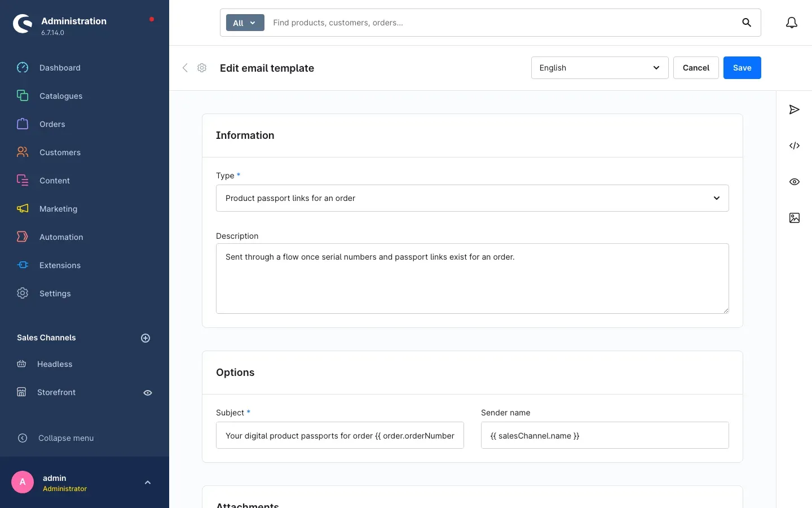Add a new sales channel plus icon

coord(145,338)
